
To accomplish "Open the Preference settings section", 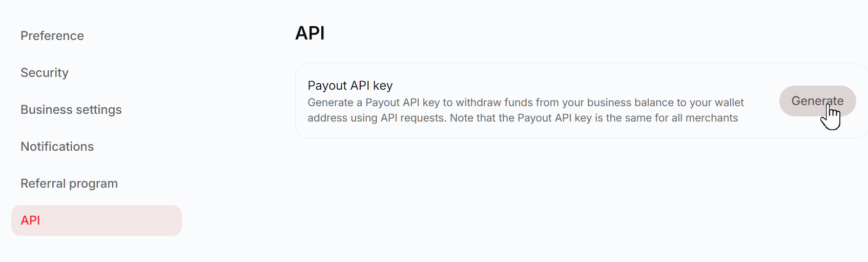I will coord(52,36).
